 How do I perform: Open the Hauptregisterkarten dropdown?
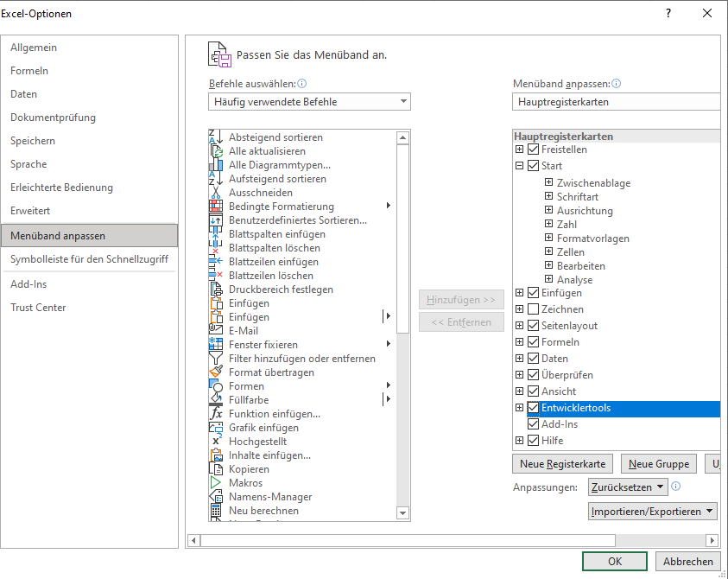pyautogui.click(x=616, y=102)
